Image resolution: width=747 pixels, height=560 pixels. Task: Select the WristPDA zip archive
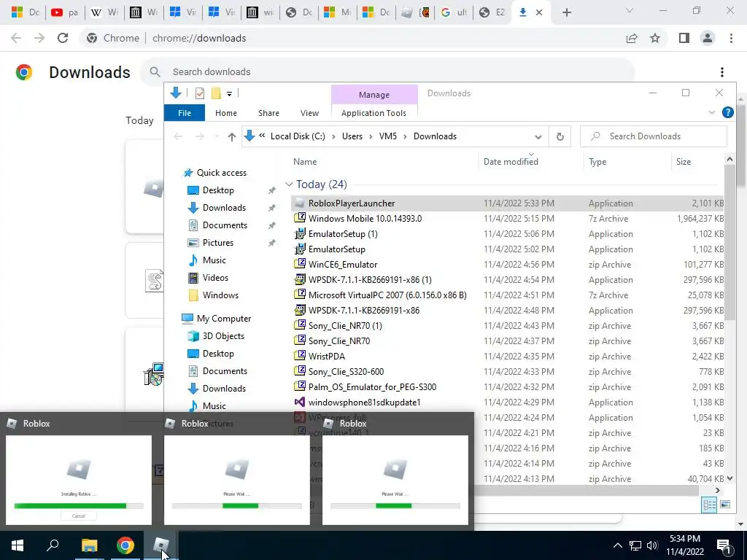point(507,356)
